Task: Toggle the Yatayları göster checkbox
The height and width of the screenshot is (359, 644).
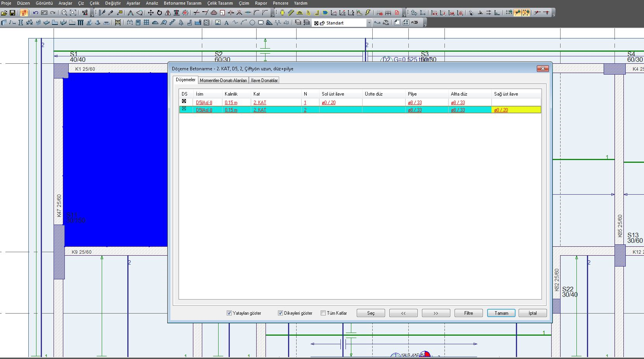Action: coord(229,313)
